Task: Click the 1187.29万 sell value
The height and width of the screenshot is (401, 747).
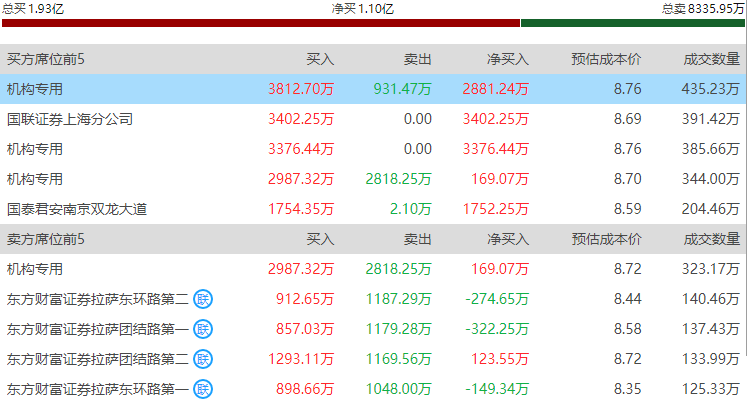Action: click(398, 299)
